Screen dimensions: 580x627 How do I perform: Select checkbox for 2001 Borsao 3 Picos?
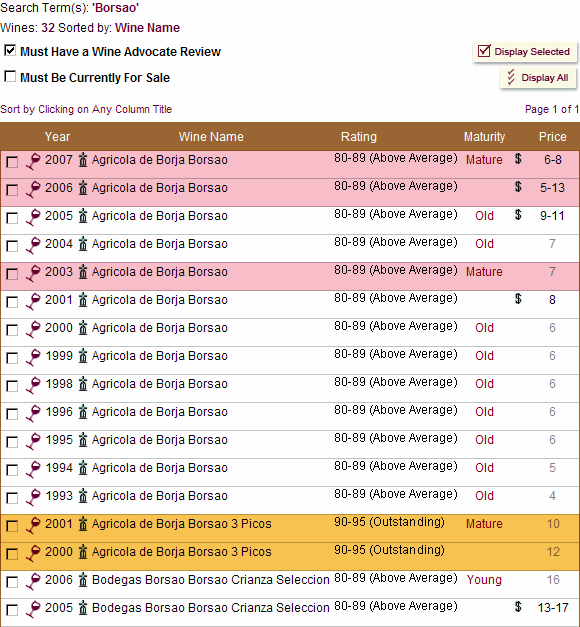pos(12,526)
